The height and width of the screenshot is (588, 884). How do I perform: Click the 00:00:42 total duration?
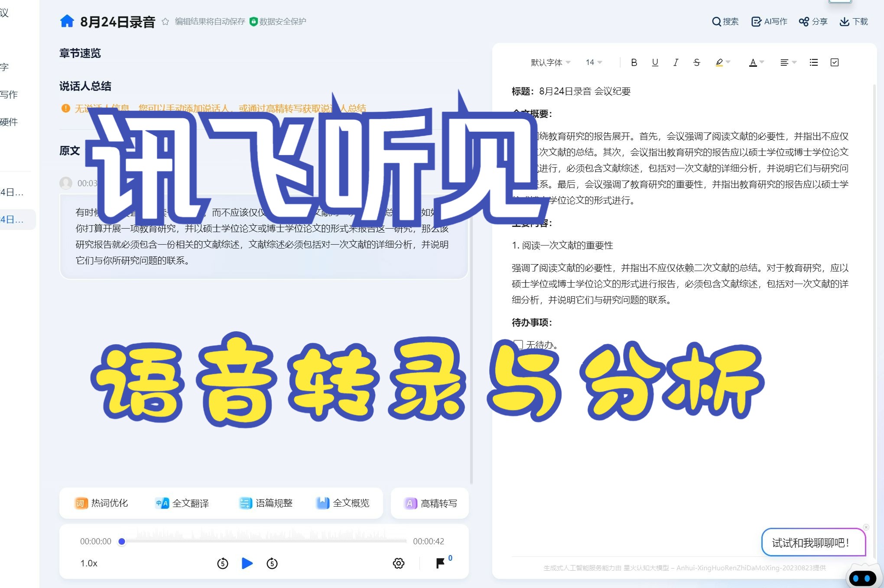pyautogui.click(x=429, y=541)
